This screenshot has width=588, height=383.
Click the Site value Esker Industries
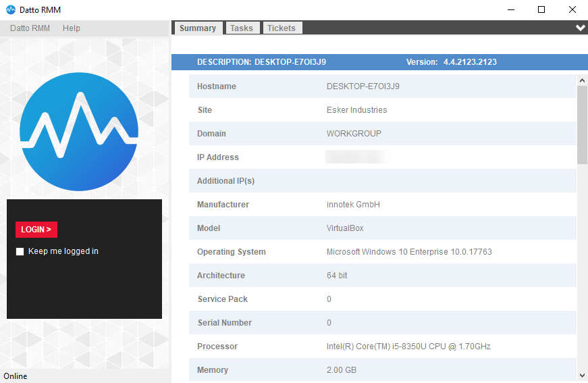[356, 110]
